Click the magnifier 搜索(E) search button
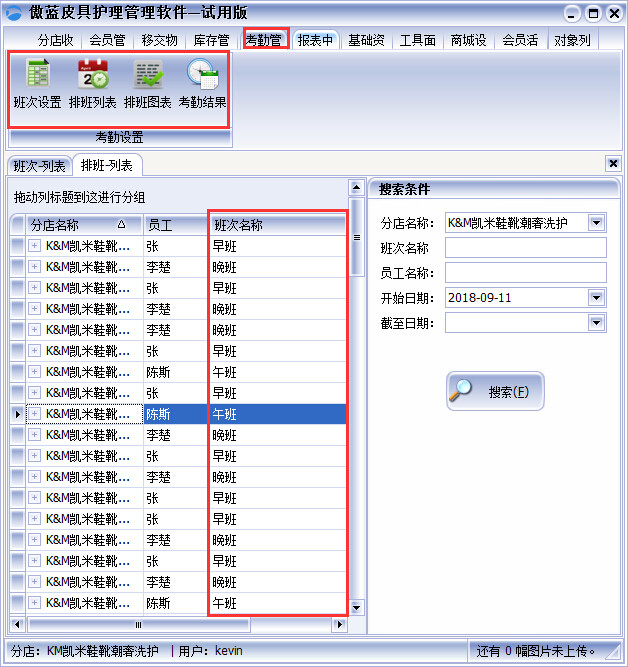This screenshot has width=628, height=667. tap(495, 391)
